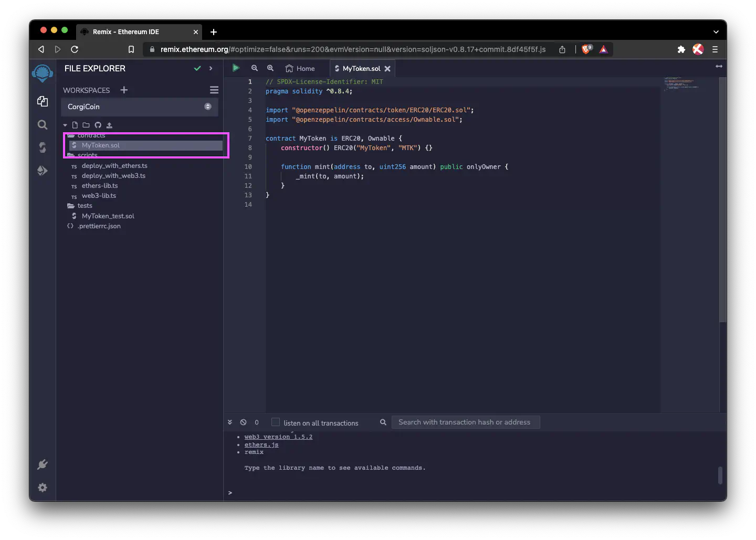Open deploy_with_web3.ts file
The width and height of the screenshot is (756, 540).
tap(113, 176)
